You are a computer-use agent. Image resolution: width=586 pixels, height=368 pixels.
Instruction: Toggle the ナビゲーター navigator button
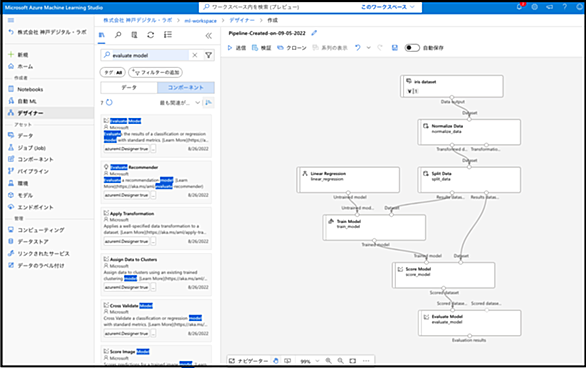249,361
